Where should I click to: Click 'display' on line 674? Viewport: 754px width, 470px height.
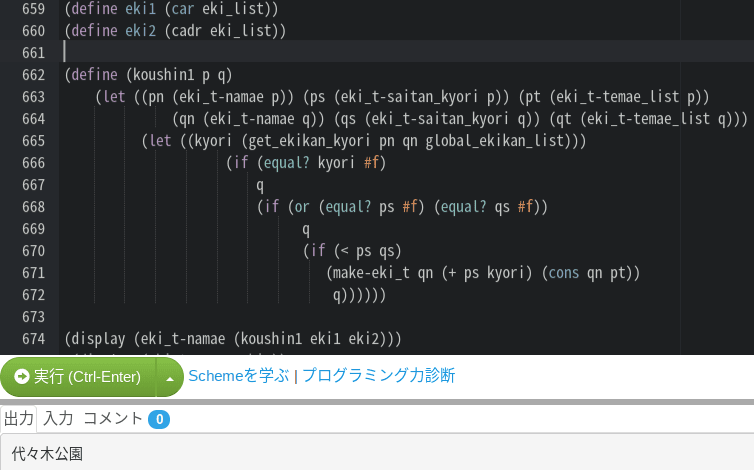(x=98, y=339)
